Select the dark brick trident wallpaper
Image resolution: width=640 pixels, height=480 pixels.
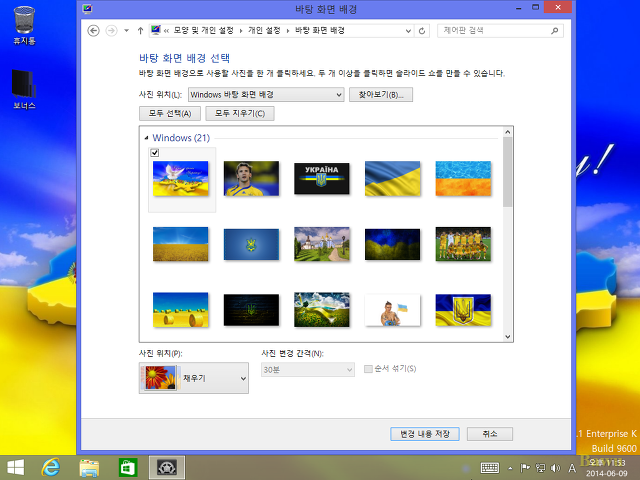coord(251,310)
